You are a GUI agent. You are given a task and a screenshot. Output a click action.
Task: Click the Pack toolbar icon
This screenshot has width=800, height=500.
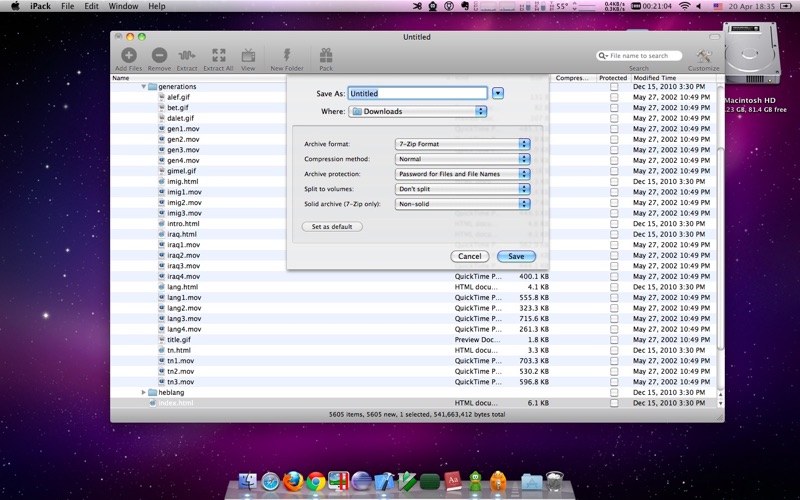(x=326, y=56)
